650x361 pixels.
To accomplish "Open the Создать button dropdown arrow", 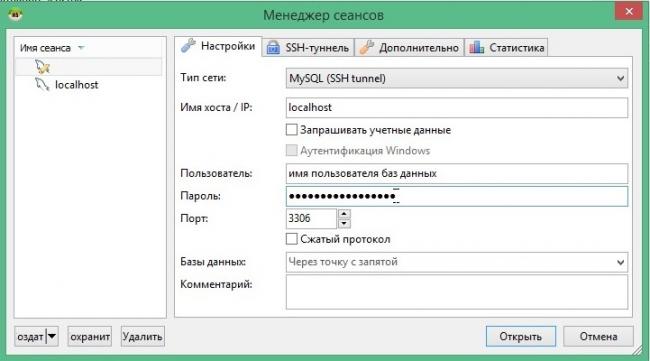I will pyautogui.click(x=52, y=336).
